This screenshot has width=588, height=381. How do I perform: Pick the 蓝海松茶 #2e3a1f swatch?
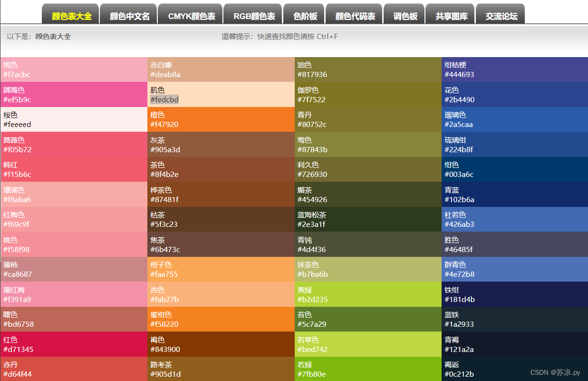pos(368,219)
